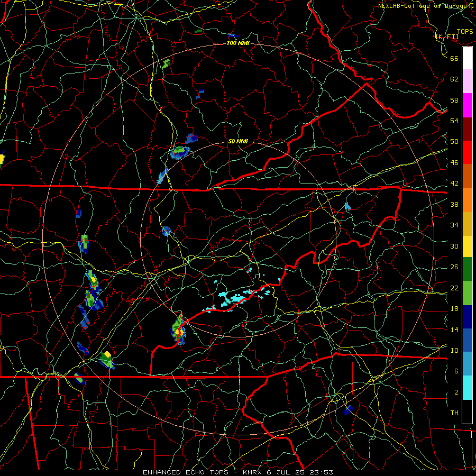Click the "50 NMI" range ring label
Image resolution: width=476 pixels, height=476 pixels.
click(238, 141)
